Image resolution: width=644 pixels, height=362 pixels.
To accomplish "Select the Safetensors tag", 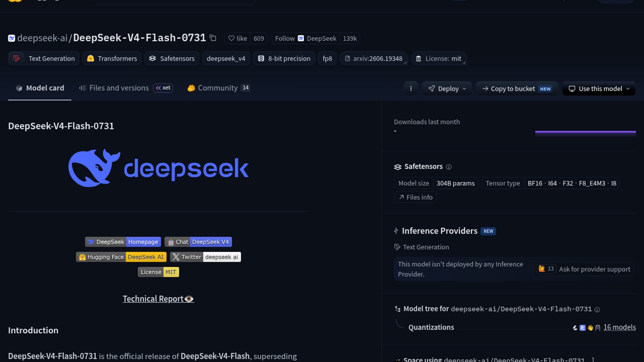I will pyautogui.click(x=172, y=58).
